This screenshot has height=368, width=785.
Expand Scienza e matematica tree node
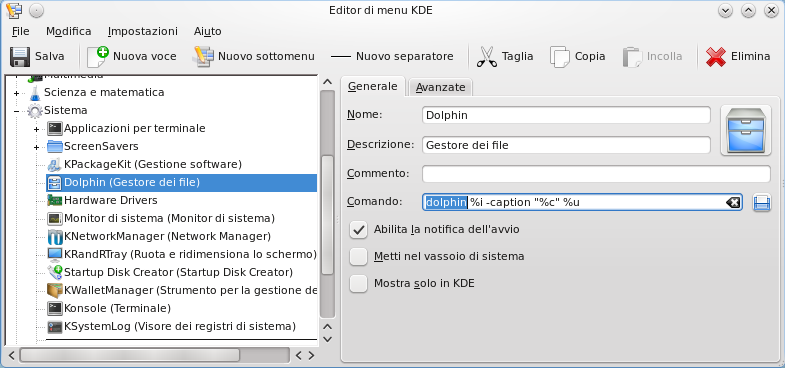17,93
